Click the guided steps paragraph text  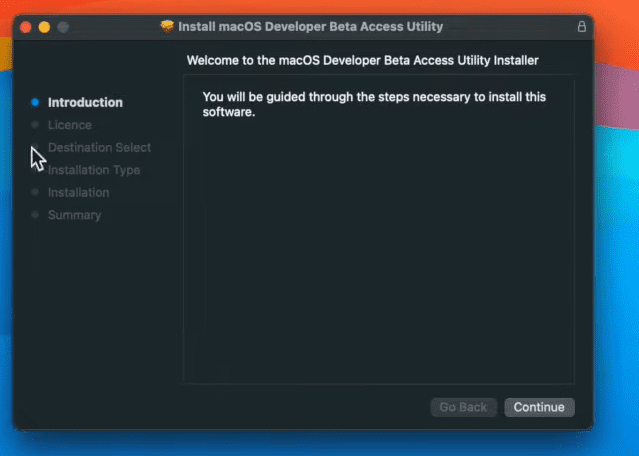pos(374,104)
